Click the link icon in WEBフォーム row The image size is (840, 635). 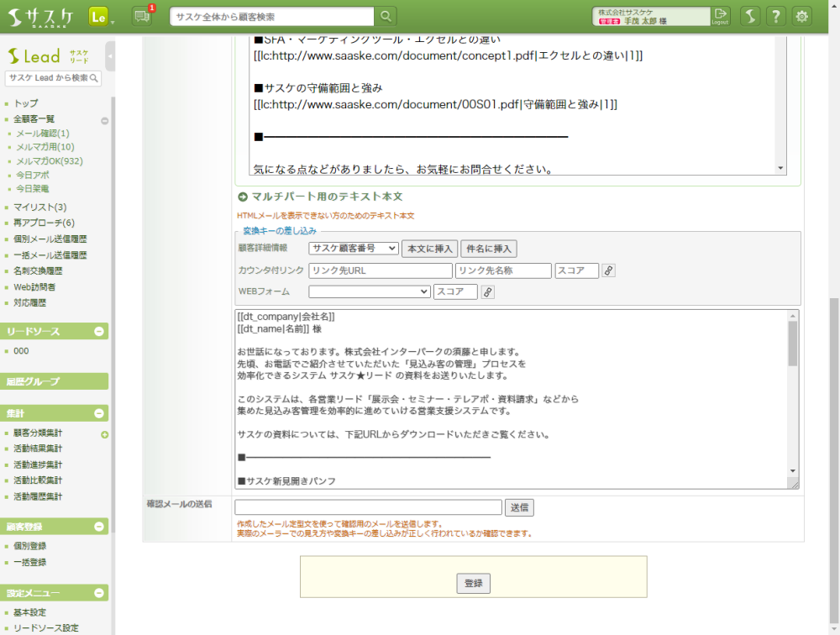tap(487, 291)
